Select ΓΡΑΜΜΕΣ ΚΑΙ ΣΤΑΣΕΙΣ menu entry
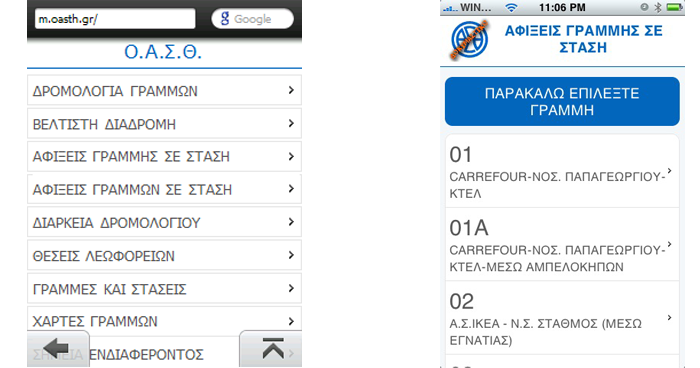The width and height of the screenshot is (700, 368). (164, 289)
